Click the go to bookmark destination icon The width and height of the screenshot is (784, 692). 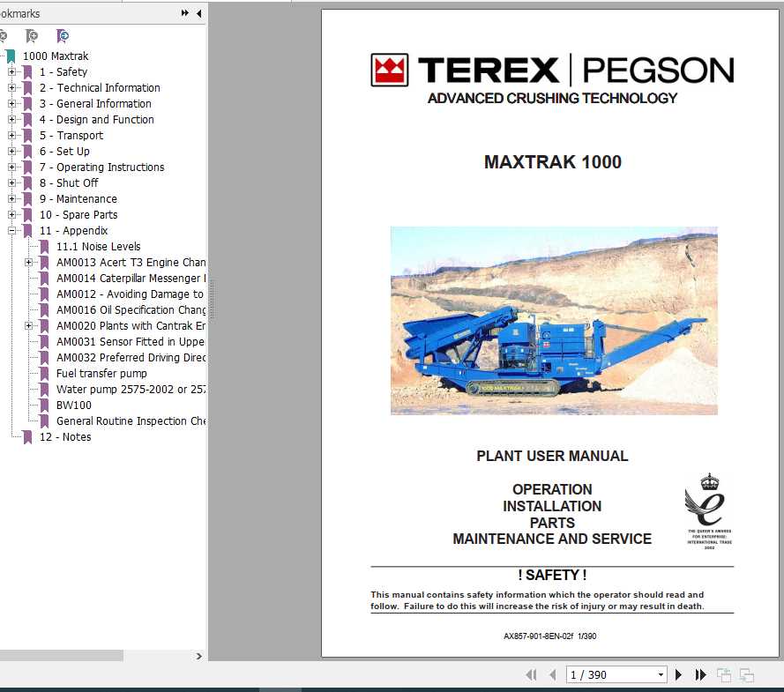pyautogui.click(x=62, y=36)
